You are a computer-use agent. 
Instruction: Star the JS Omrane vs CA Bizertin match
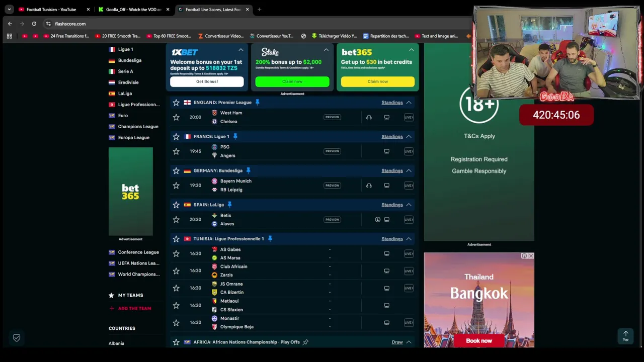(176, 288)
